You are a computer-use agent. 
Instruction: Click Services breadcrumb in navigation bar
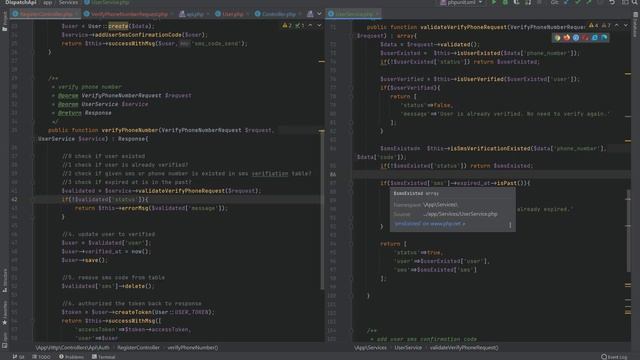[x=68, y=2]
